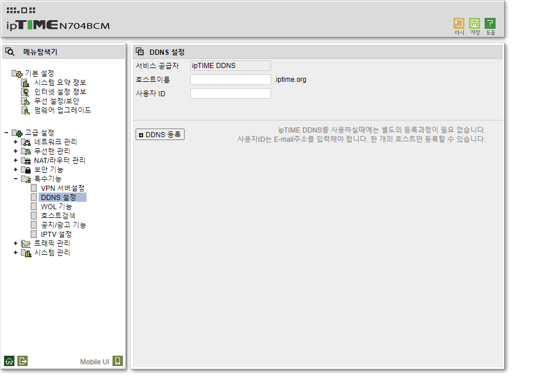Click the 기본 설정 folder icon
Image resolution: width=540 pixels, height=392 pixels.
[x=17, y=74]
